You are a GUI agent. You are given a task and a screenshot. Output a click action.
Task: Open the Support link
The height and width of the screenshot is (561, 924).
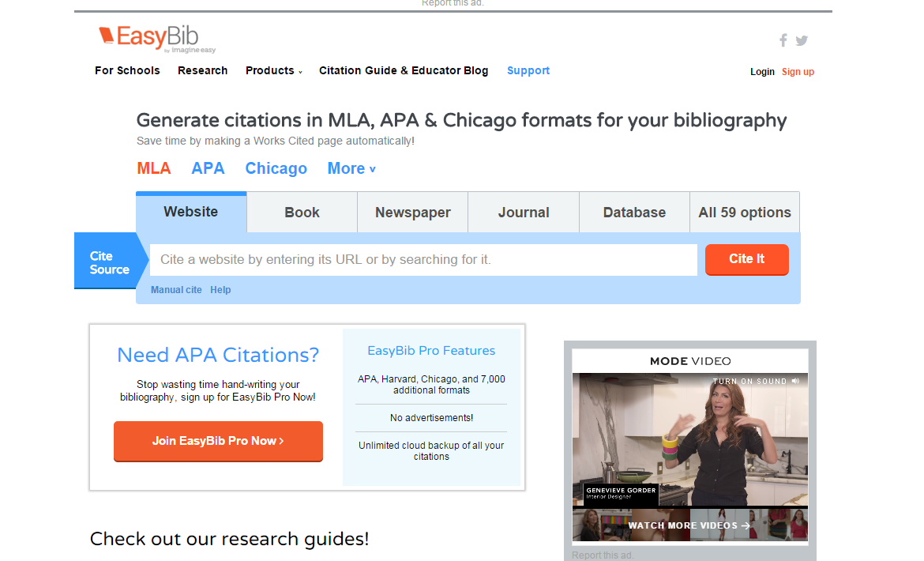coord(528,70)
